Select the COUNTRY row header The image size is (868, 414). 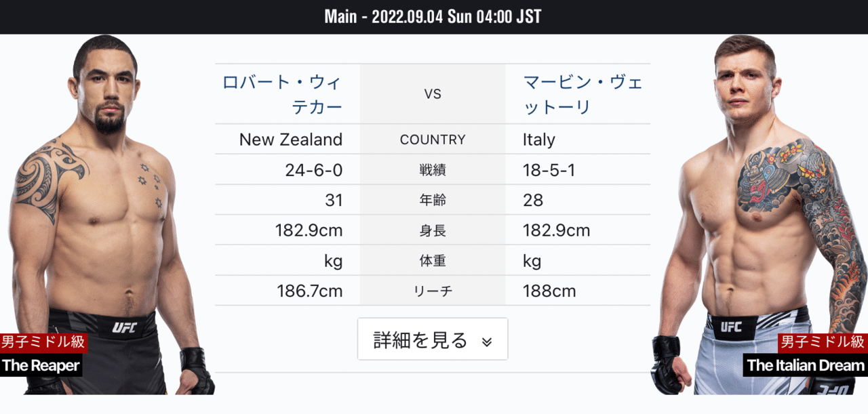(x=433, y=140)
